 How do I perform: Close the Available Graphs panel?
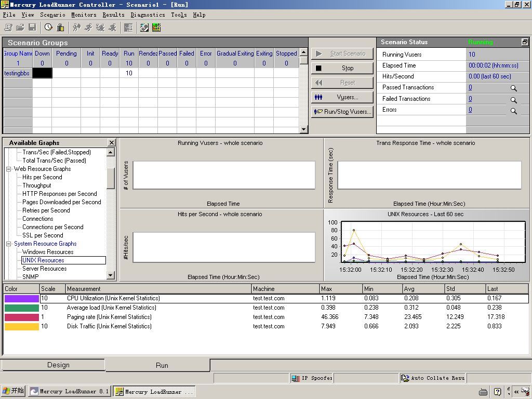[x=111, y=142]
